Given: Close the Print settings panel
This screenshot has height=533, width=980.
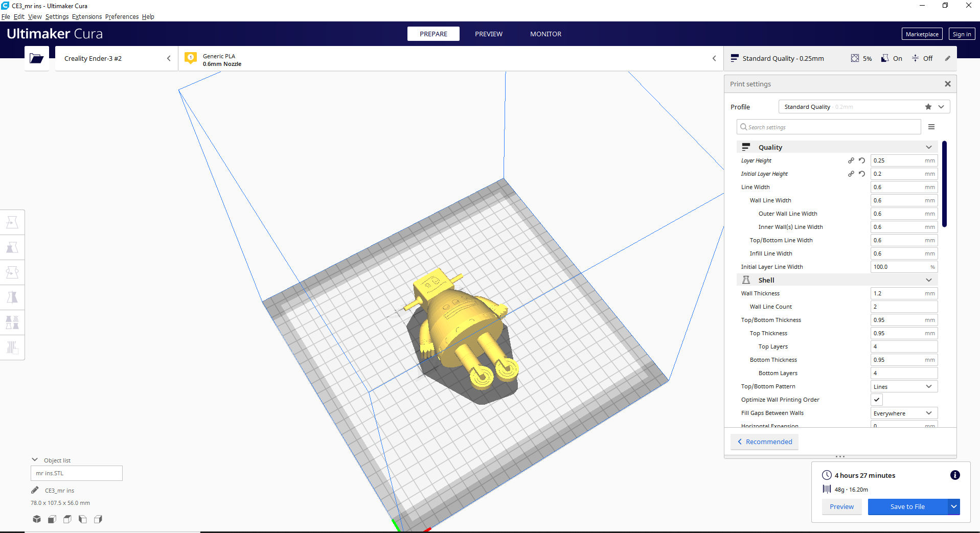Looking at the screenshot, I should click(948, 84).
